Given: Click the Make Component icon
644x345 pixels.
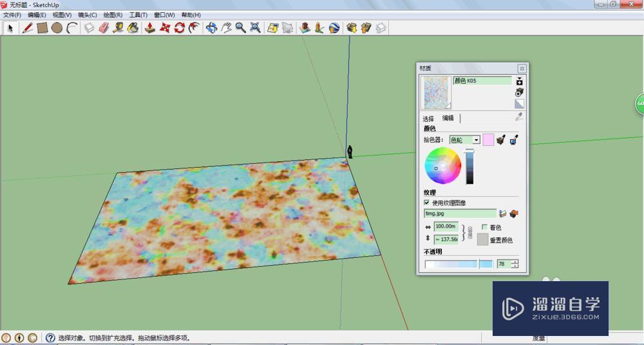Looking at the screenshot, I should pyautogui.click(x=89, y=28).
